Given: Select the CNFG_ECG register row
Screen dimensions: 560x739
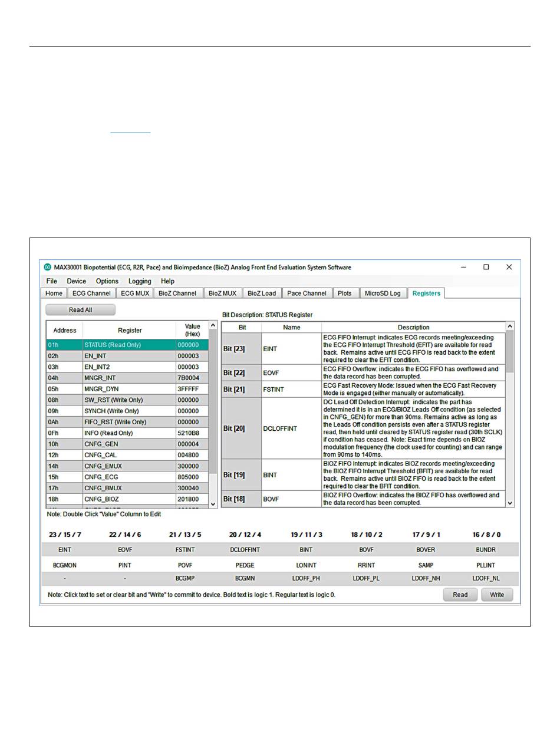Looking at the screenshot, I should coord(127,477).
